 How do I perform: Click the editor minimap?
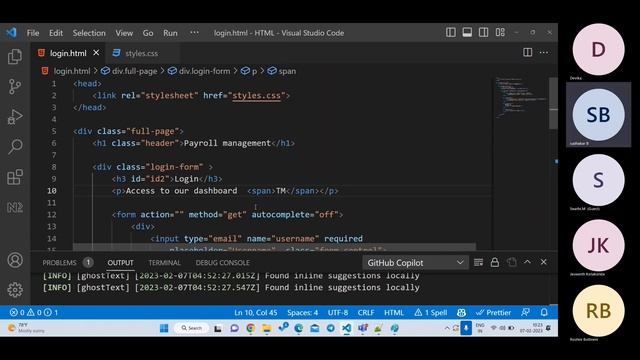pyautogui.click(x=520, y=98)
